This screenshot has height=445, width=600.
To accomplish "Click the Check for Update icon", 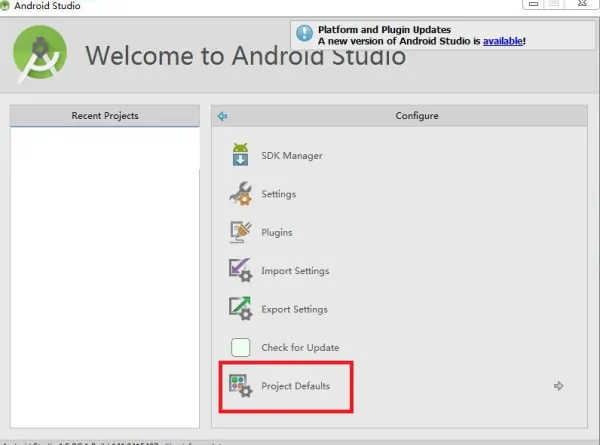I will (240, 347).
